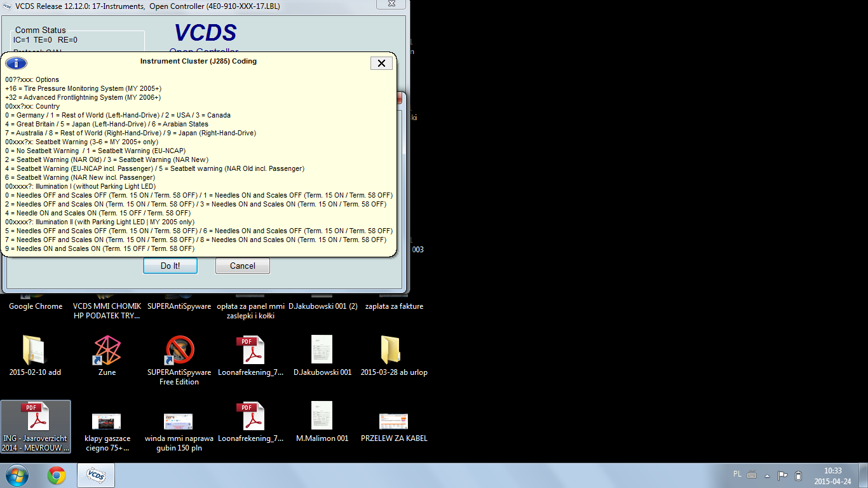Click the Do It! button

170,266
